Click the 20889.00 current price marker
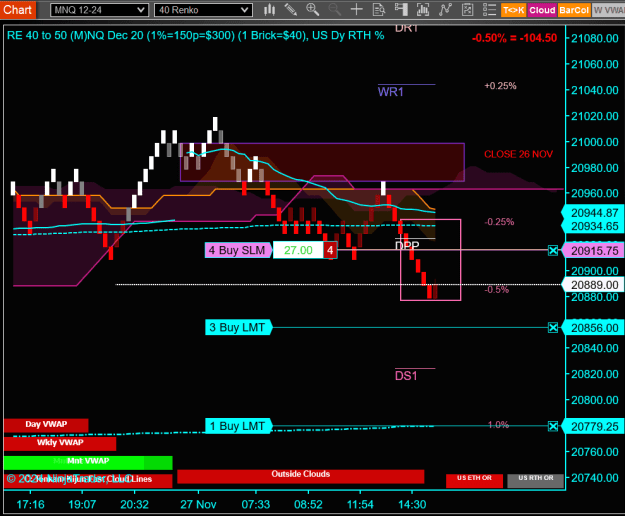This screenshot has height=516, width=625. pyautogui.click(x=594, y=285)
